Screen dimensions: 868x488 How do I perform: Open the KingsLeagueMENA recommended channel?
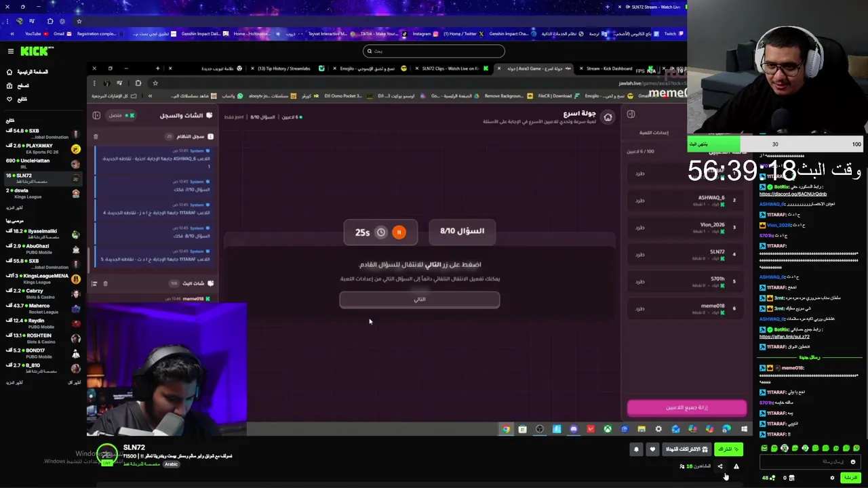tap(42, 279)
